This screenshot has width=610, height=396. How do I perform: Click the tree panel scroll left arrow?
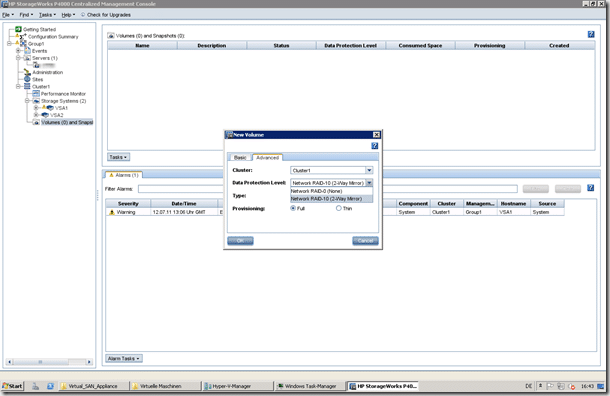point(10,362)
